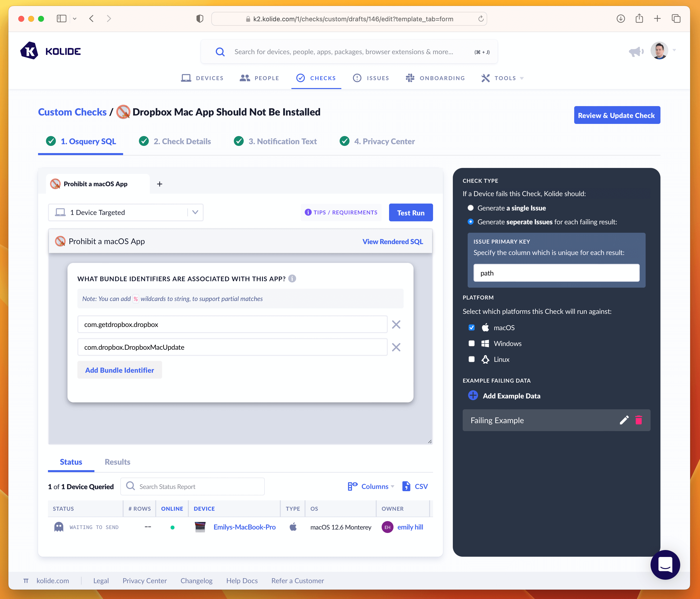Edit Failing Example with pencil icon
Screen dimensions: 700x599
point(624,420)
